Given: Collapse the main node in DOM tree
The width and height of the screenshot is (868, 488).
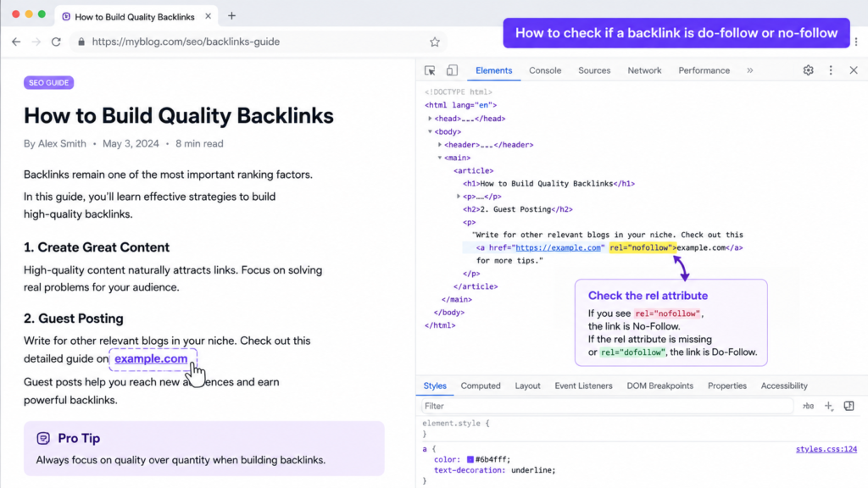Looking at the screenshot, I should [x=440, y=158].
